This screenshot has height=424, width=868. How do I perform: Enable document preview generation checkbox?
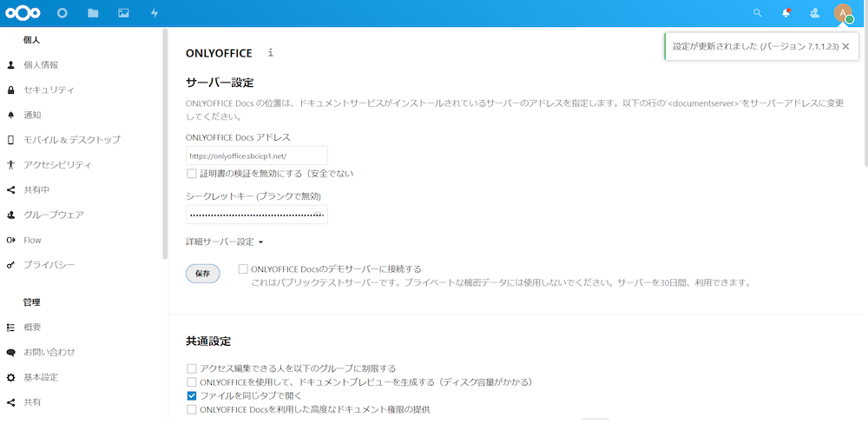(192, 382)
